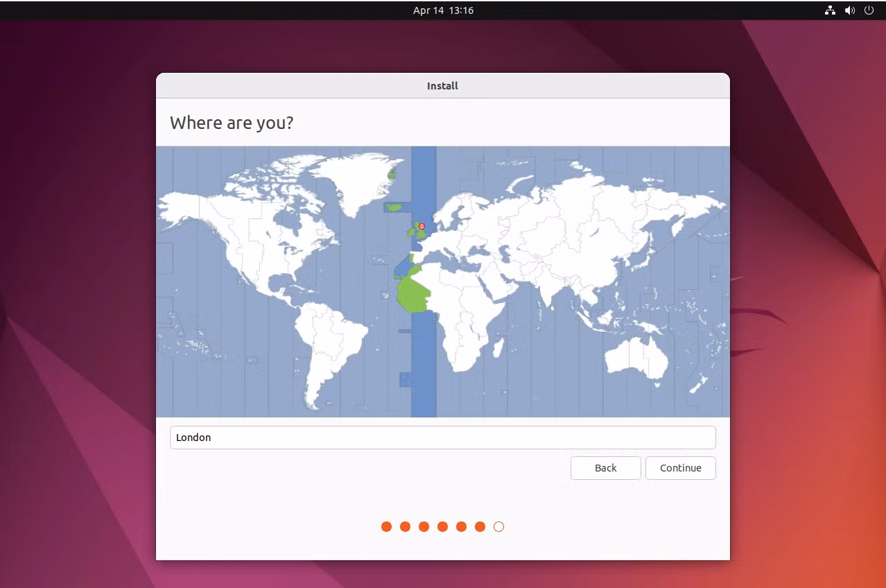Click the red London location pin on map
Image resolution: width=886 pixels, height=588 pixels.
[x=422, y=226]
